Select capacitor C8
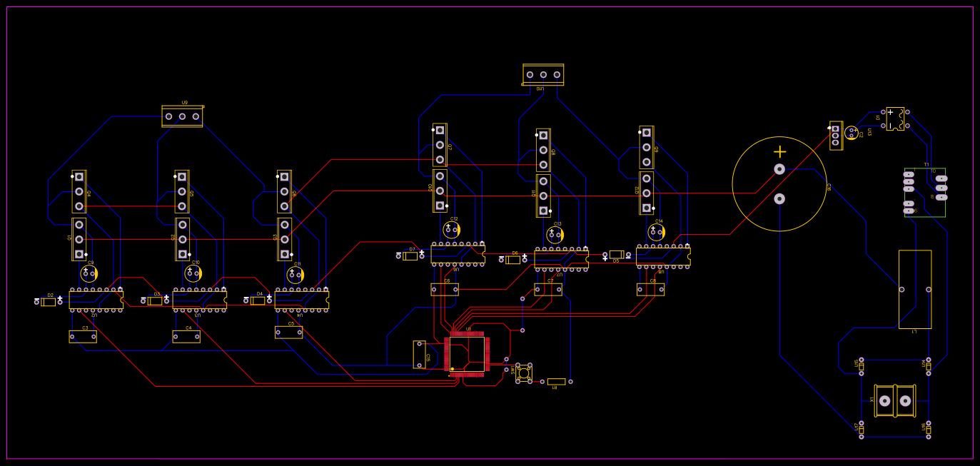The image size is (980, 466). tap(650, 289)
